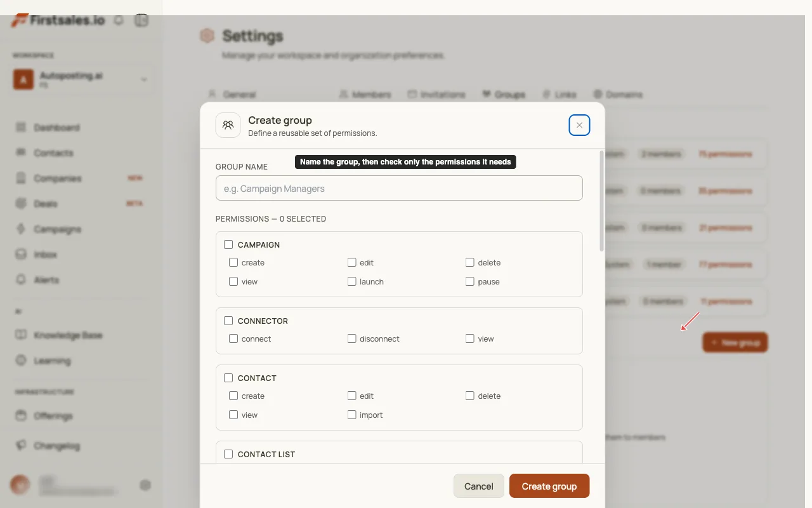Click the 2 members badge
The width and height of the screenshot is (812, 508).
(x=660, y=154)
